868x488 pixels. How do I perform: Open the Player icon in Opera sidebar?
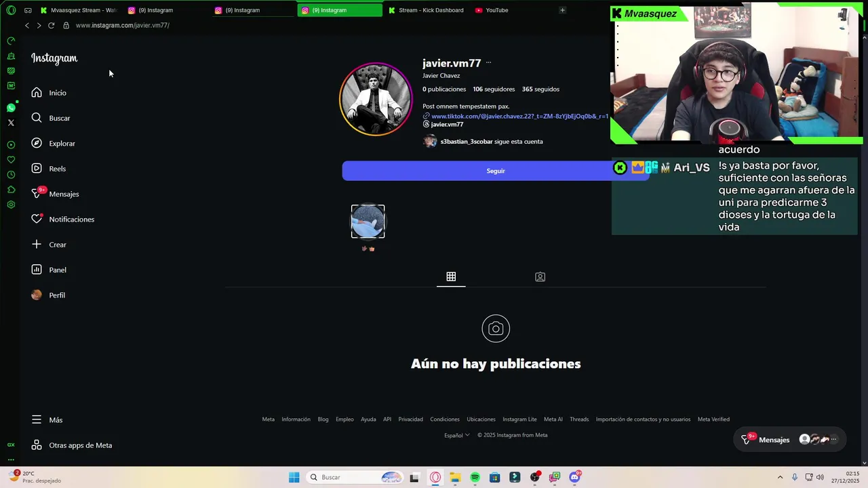(11, 145)
